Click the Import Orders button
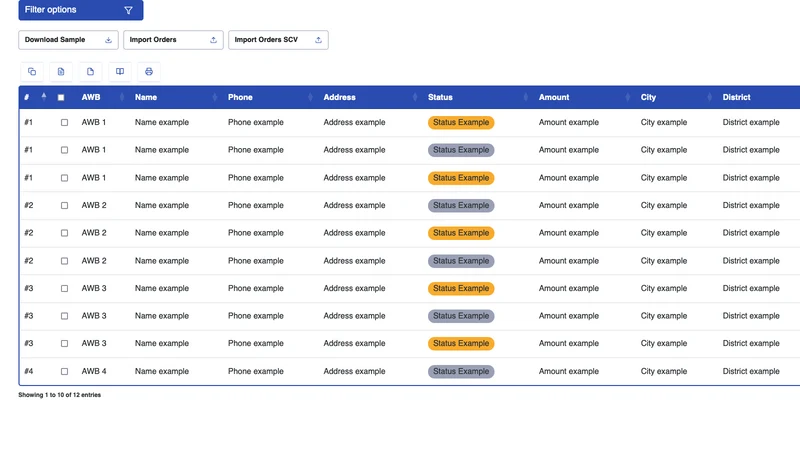This screenshot has width=800, height=450. [173, 40]
